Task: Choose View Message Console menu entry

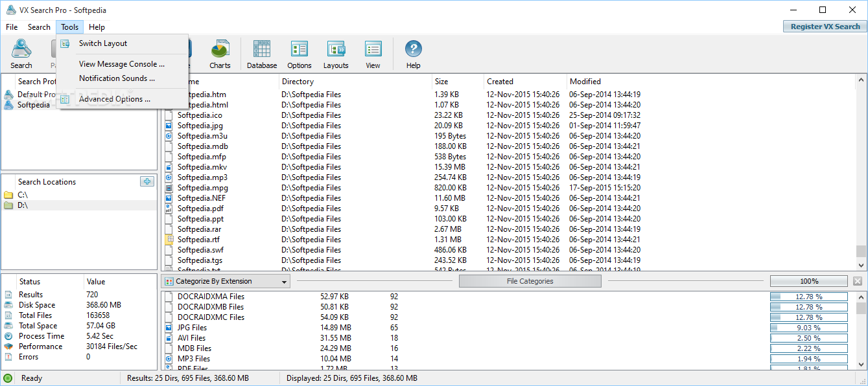Action: 122,64
